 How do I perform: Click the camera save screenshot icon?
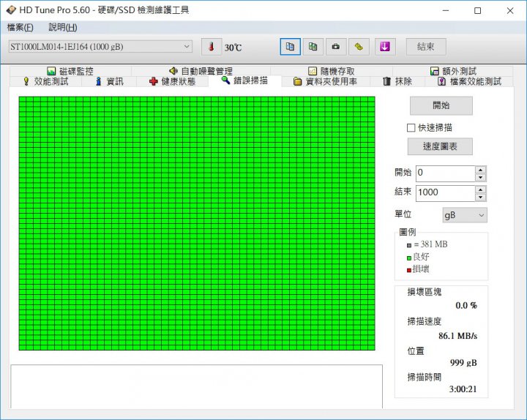[335, 47]
